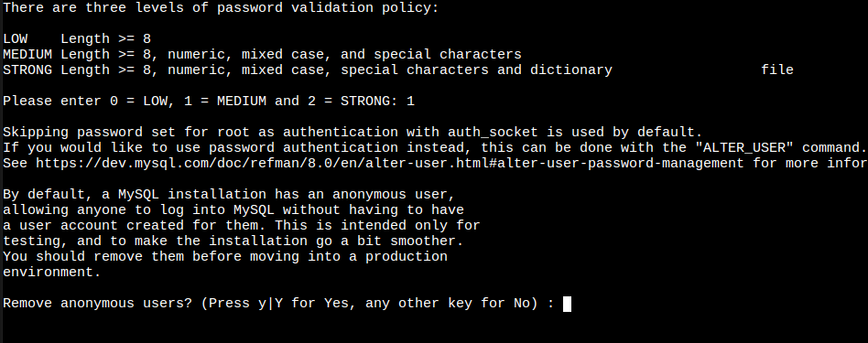Click the word "file" at line end

click(x=777, y=70)
